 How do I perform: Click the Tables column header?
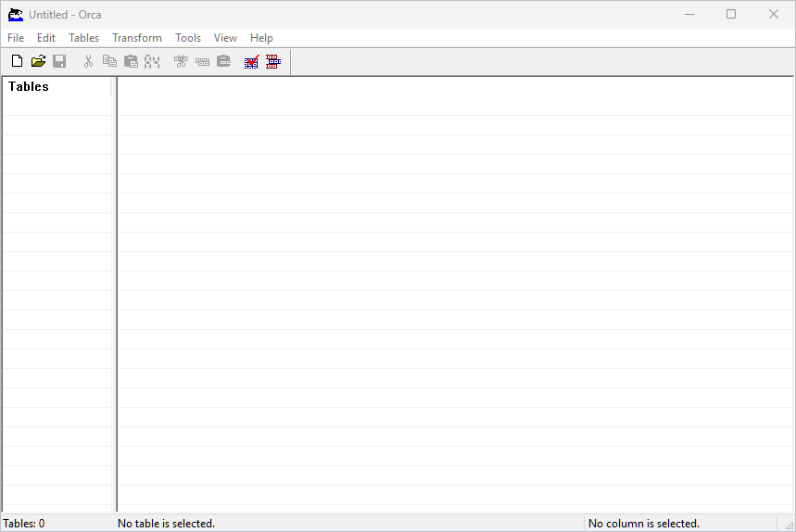coord(57,87)
